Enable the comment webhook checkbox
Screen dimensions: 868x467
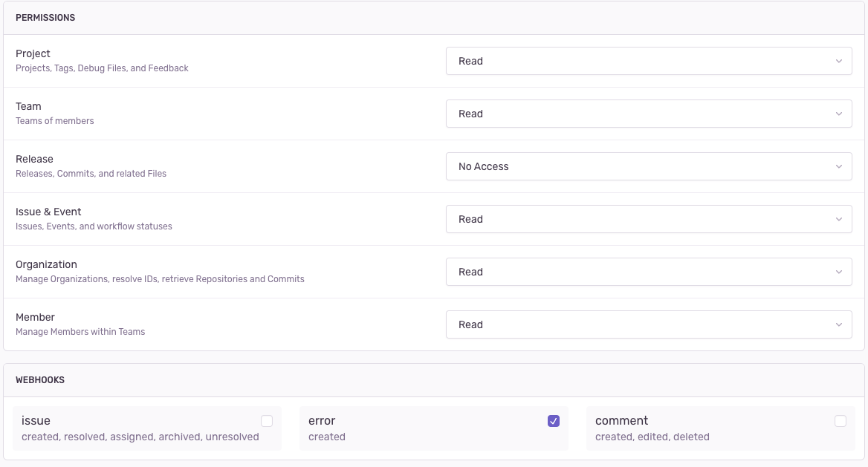pos(841,420)
